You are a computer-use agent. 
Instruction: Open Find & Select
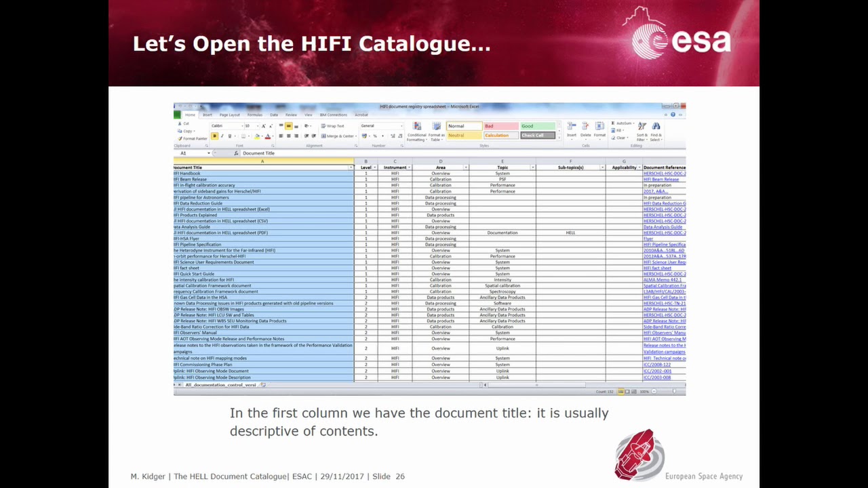(656, 131)
